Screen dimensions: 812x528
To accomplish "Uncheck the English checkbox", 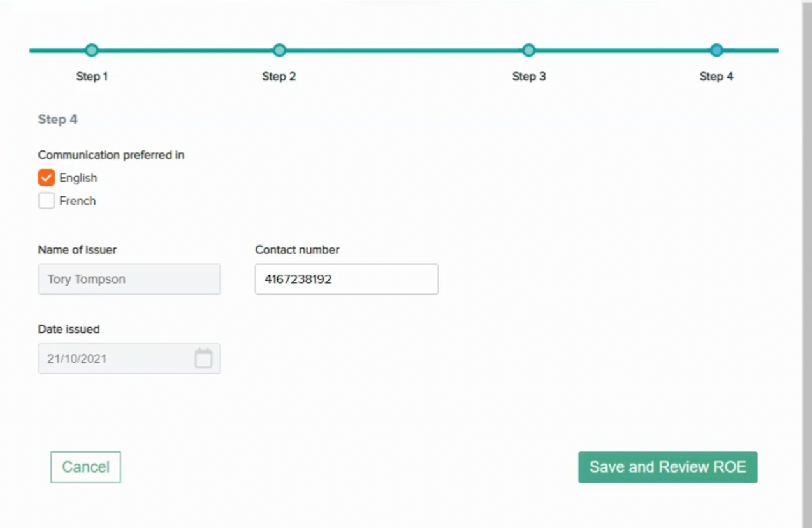I will tap(47, 177).
